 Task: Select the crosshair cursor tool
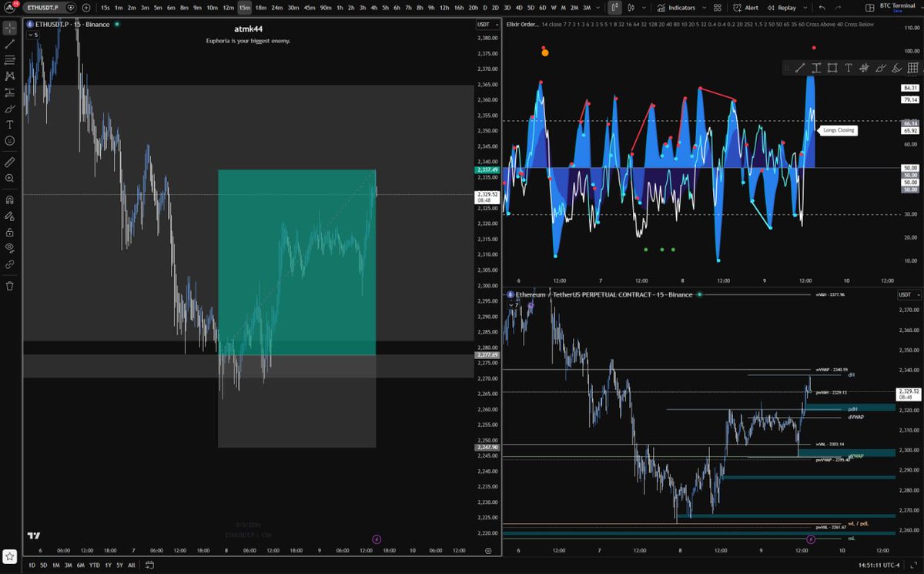point(9,28)
